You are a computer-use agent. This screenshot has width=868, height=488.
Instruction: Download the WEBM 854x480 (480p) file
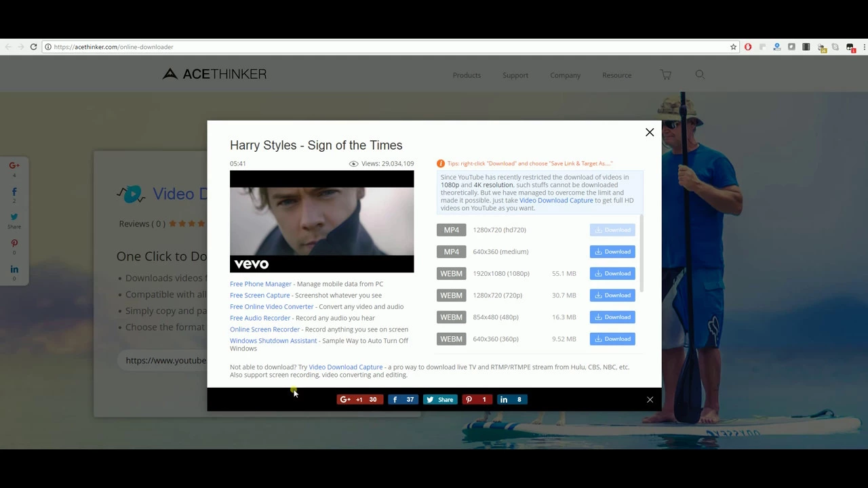[612, 317]
